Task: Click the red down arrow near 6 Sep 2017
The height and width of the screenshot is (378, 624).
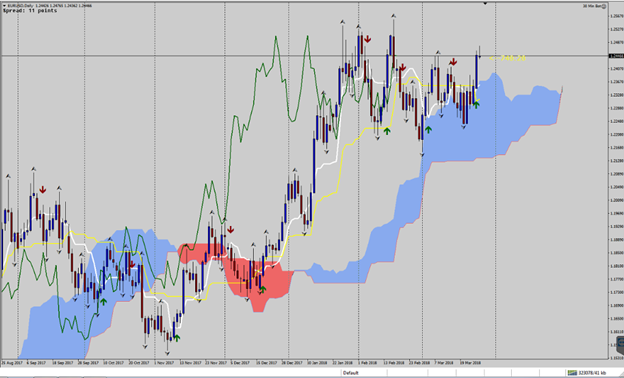Action: click(x=43, y=190)
